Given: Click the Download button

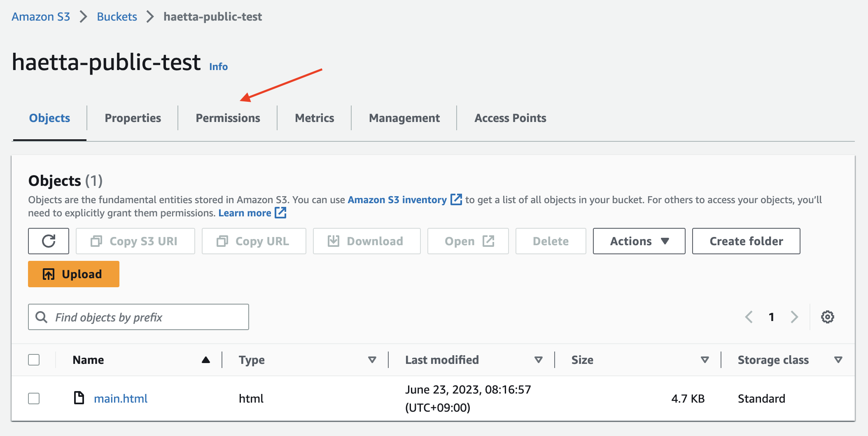Looking at the screenshot, I should [367, 241].
